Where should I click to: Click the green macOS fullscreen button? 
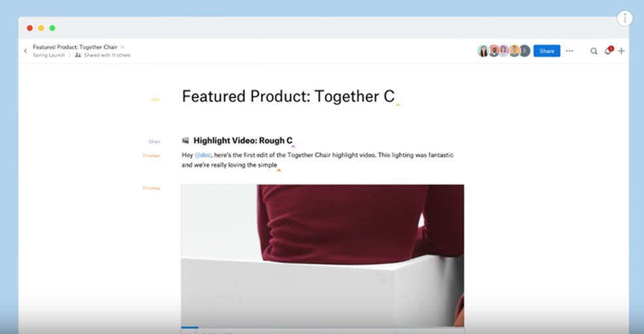click(52, 28)
